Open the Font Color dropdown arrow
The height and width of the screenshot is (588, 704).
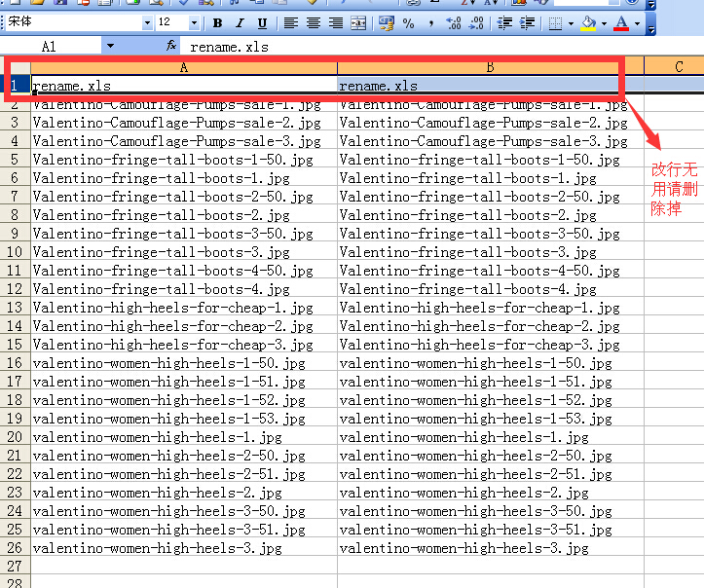(637, 23)
